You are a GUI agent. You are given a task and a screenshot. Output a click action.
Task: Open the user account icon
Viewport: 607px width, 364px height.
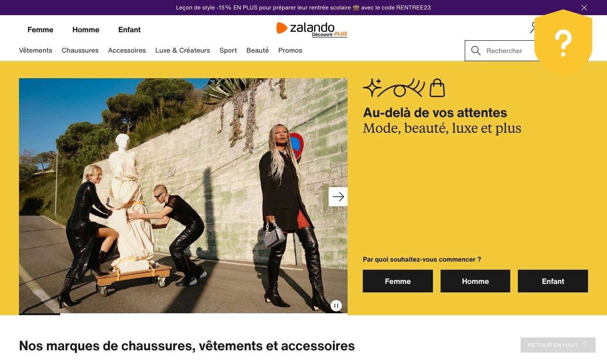click(533, 27)
